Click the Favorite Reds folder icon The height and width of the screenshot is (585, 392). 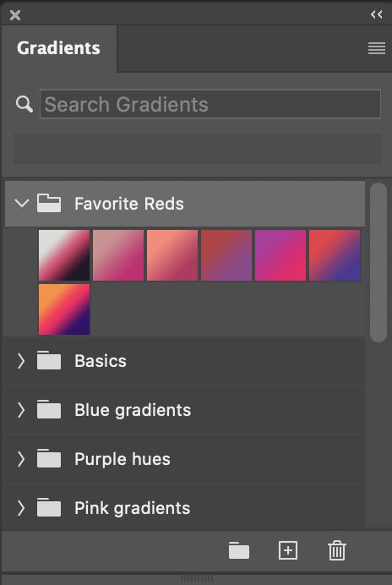pos(49,204)
